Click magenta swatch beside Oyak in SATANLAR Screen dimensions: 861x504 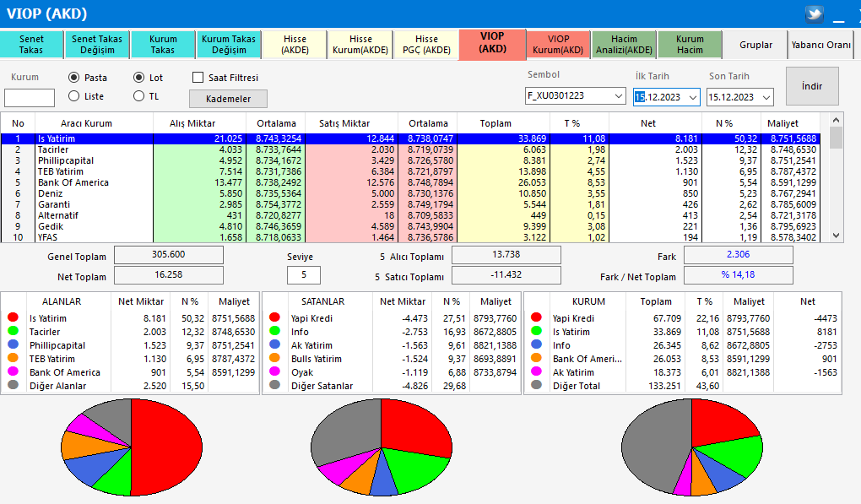(275, 371)
